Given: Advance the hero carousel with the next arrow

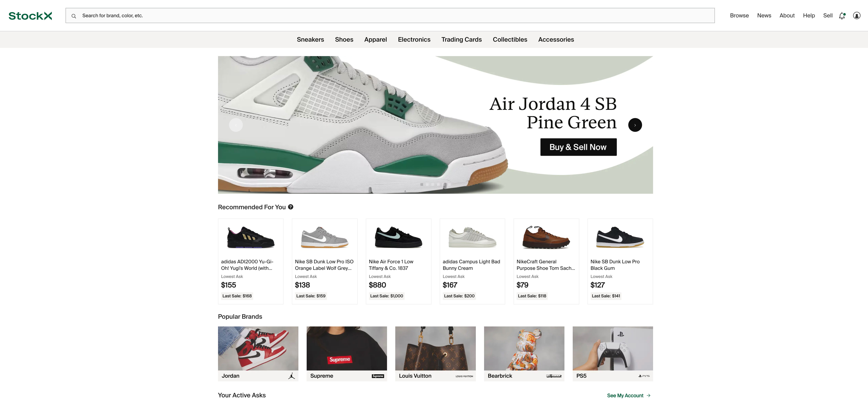Looking at the screenshot, I should [x=635, y=125].
